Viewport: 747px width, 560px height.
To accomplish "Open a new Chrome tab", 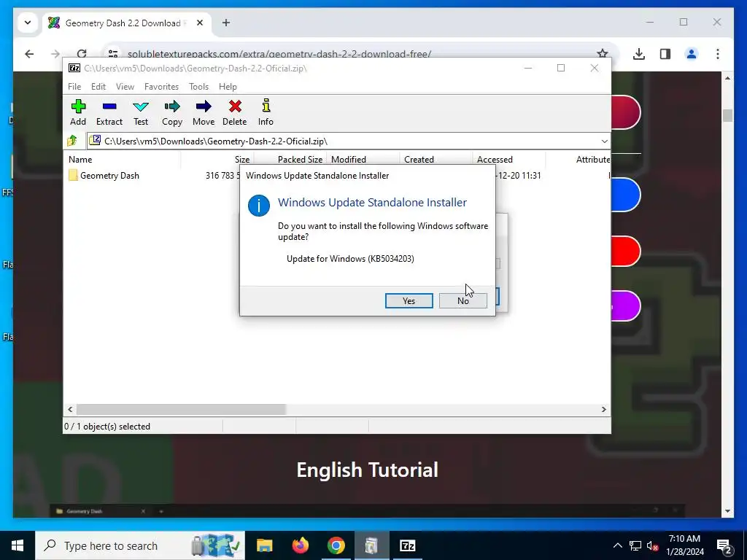I will point(226,23).
